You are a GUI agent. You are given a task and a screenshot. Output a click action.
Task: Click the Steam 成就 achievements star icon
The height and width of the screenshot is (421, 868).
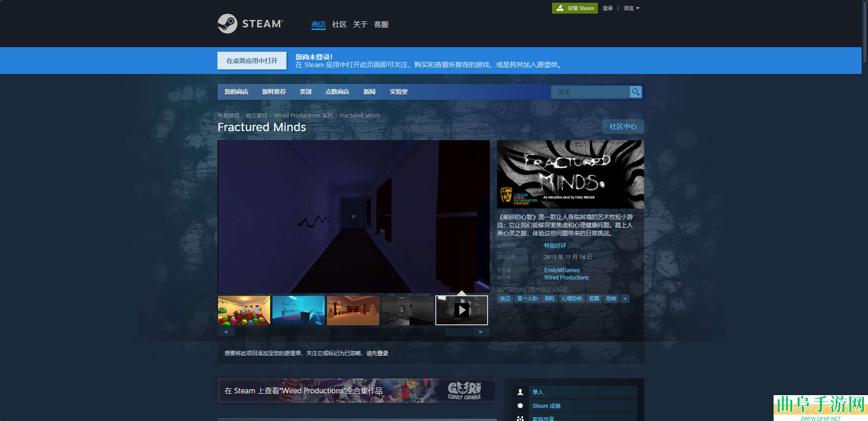click(x=520, y=406)
